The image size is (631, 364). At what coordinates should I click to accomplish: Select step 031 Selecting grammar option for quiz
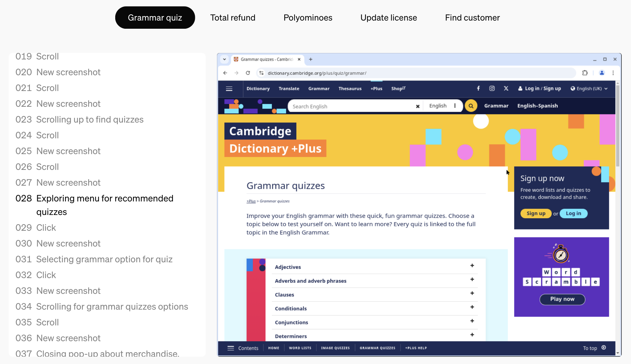click(104, 259)
